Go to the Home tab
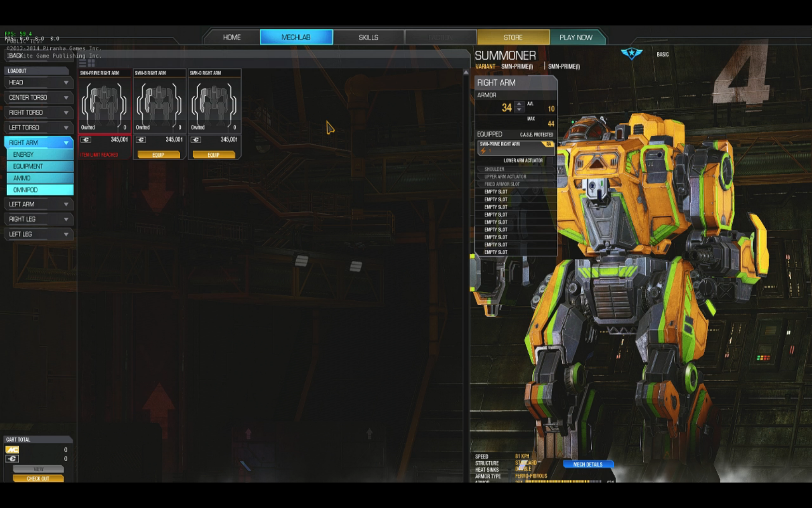812x508 pixels. click(x=232, y=37)
